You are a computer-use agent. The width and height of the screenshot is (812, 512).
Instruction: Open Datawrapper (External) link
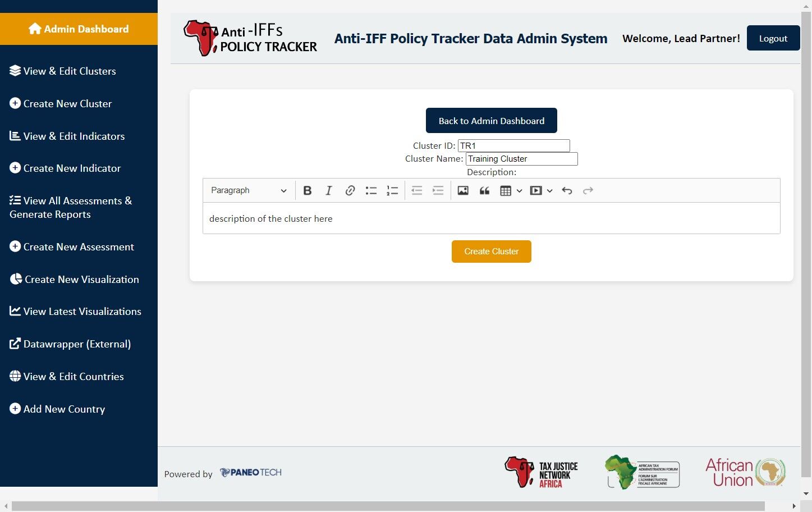(70, 344)
